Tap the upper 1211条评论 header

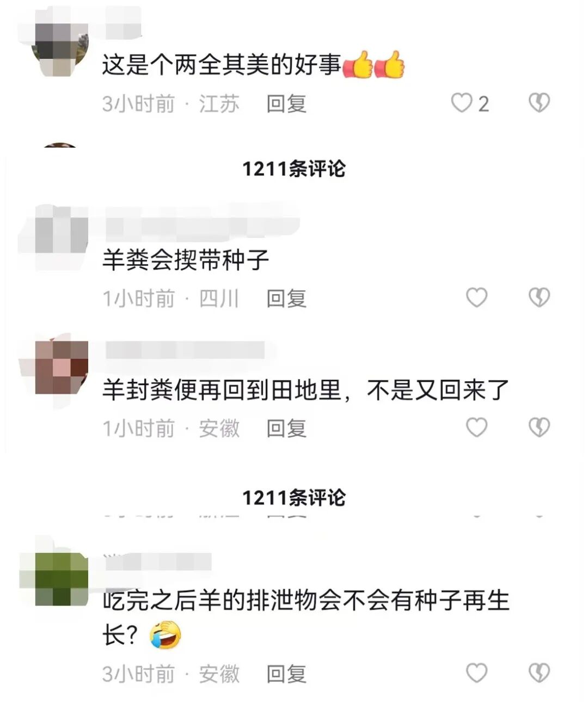(294, 168)
